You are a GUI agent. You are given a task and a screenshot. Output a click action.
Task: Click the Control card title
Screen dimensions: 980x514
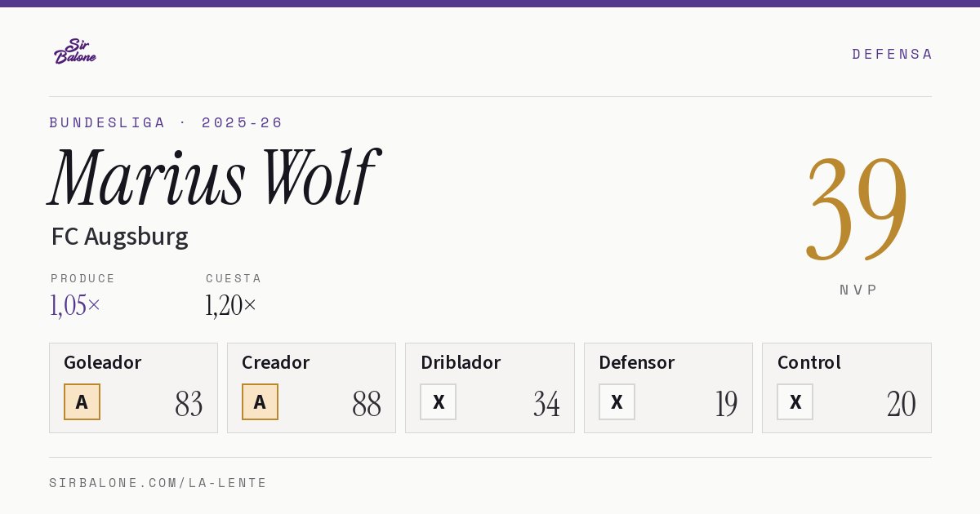809,362
